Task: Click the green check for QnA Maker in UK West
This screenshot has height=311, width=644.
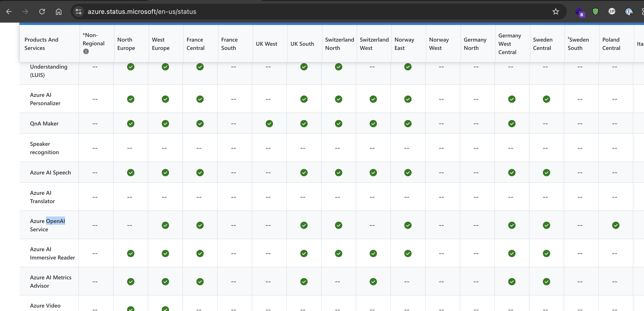Action: 269,124
